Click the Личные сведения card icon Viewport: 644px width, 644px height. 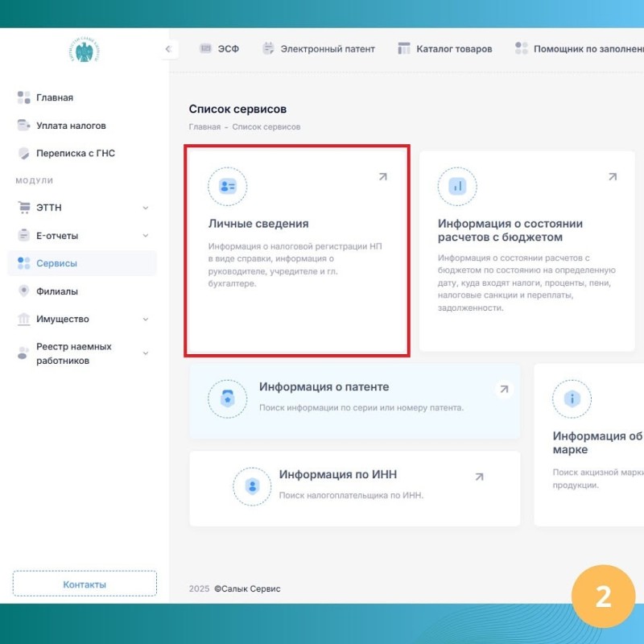tap(227, 187)
